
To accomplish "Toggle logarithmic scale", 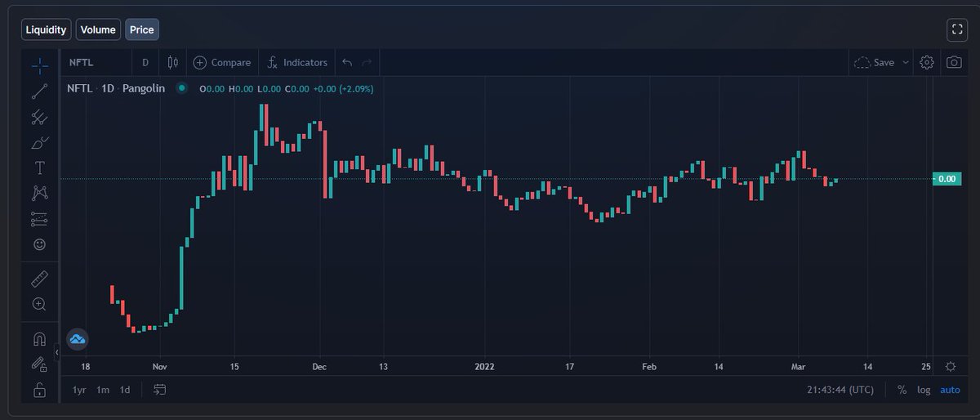I will click(x=924, y=390).
